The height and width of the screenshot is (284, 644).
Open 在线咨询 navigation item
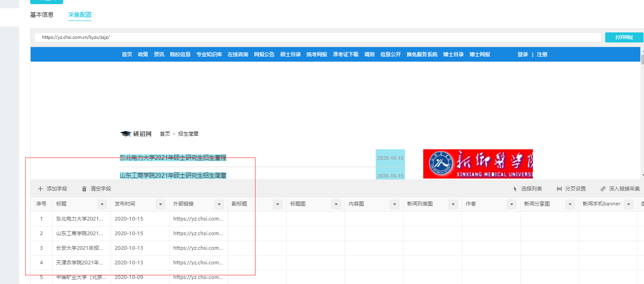[x=238, y=54]
